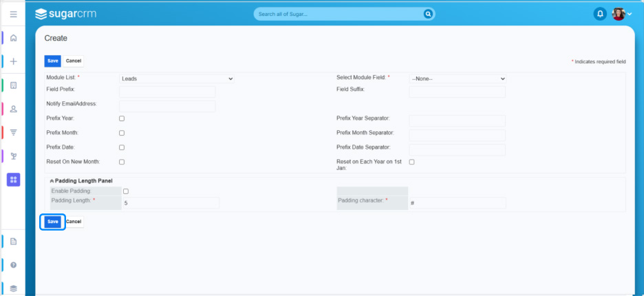Screen dimensions: 644x296
Task: Enable the Prefix Year checkbox
Action: [122, 118]
